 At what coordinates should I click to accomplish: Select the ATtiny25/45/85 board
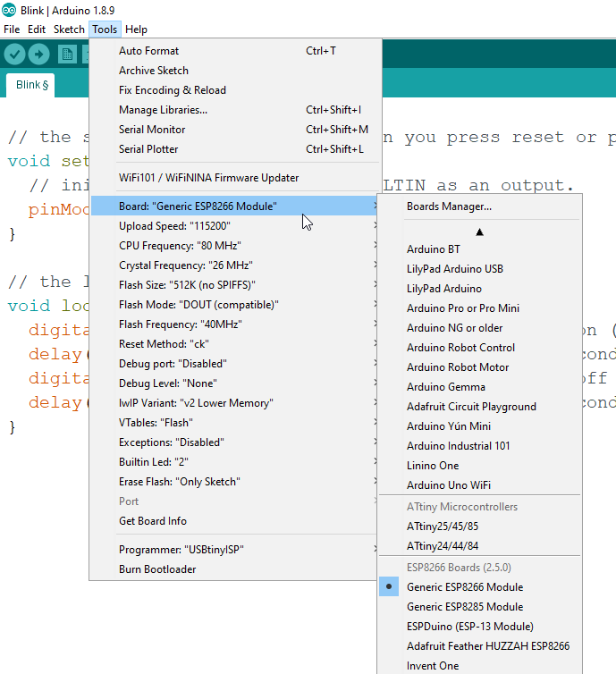[x=480, y=527]
